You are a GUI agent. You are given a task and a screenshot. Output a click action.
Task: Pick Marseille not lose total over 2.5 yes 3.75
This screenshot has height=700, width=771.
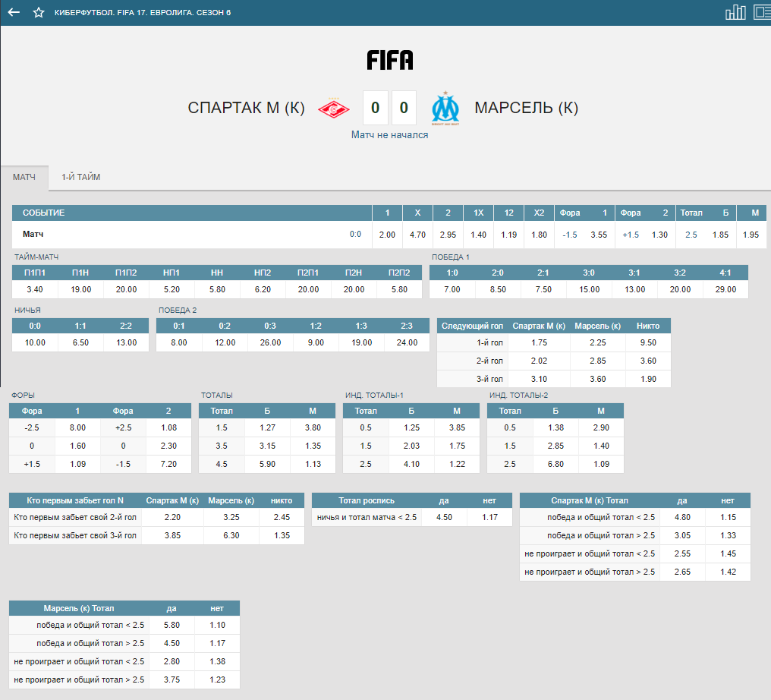172,680
